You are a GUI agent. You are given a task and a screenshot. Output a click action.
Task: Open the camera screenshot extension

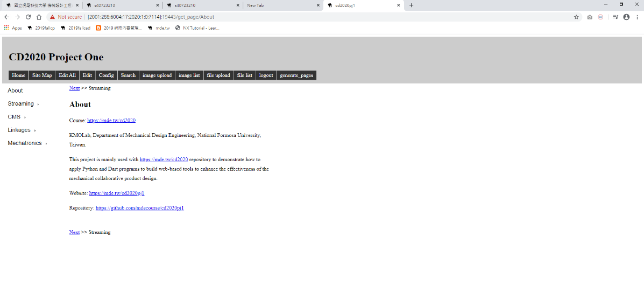[x=590, y=17]
